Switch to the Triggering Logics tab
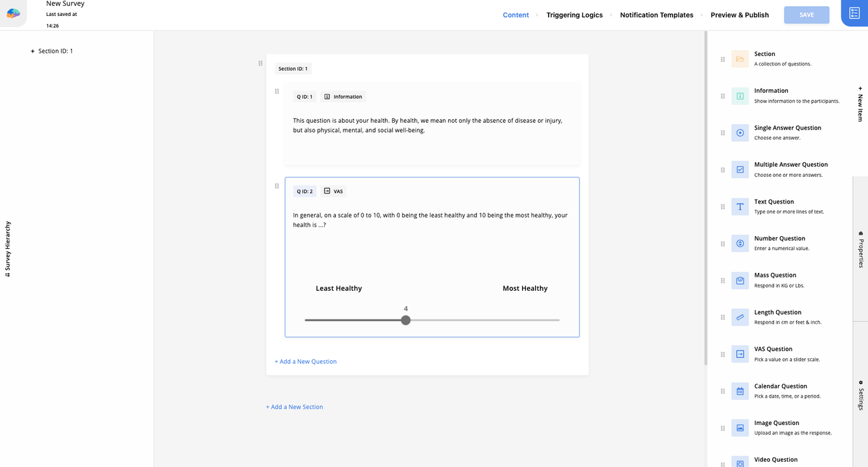The width and height of the screenshot is (868, 467). 574,15
